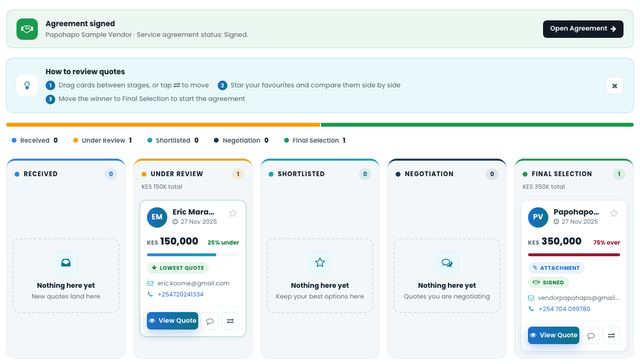Click Papohapo vendor name
640x364 pixels.
point(576,212)
